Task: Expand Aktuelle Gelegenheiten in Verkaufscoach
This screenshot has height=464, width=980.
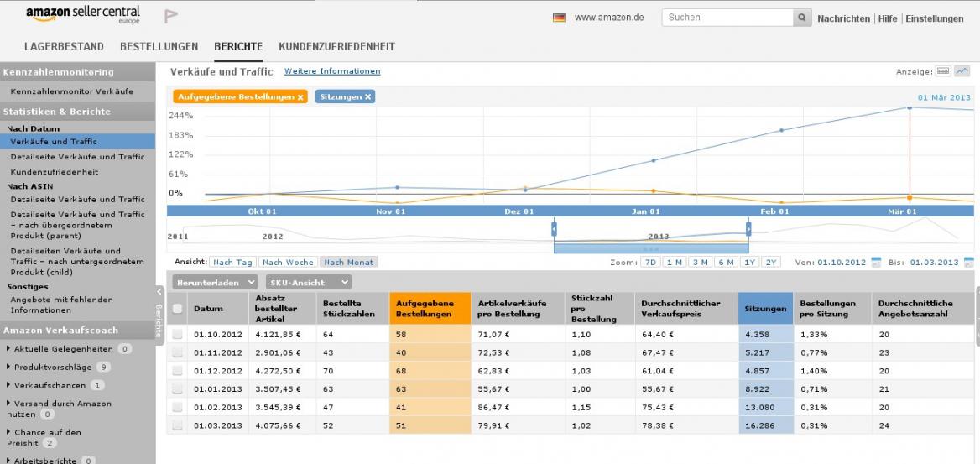Action: (62, 349)
